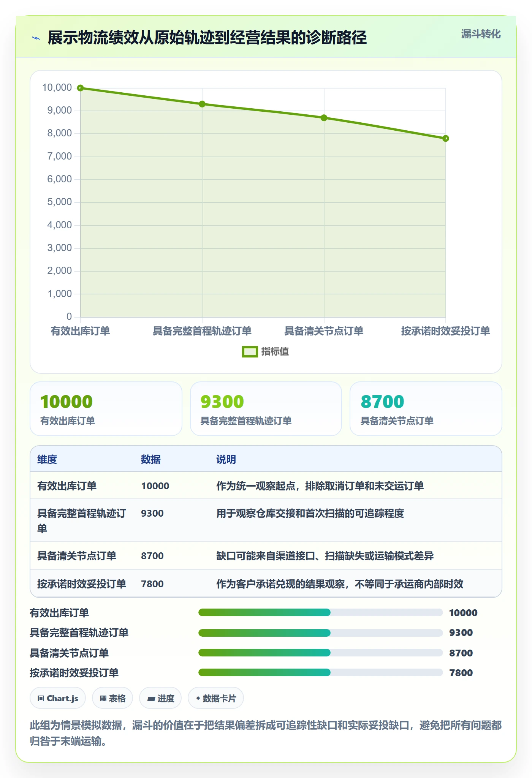The height and width of the screenshot is (778, 532).
Task: Click the 数据 table column header
Action: pos(151,459)
